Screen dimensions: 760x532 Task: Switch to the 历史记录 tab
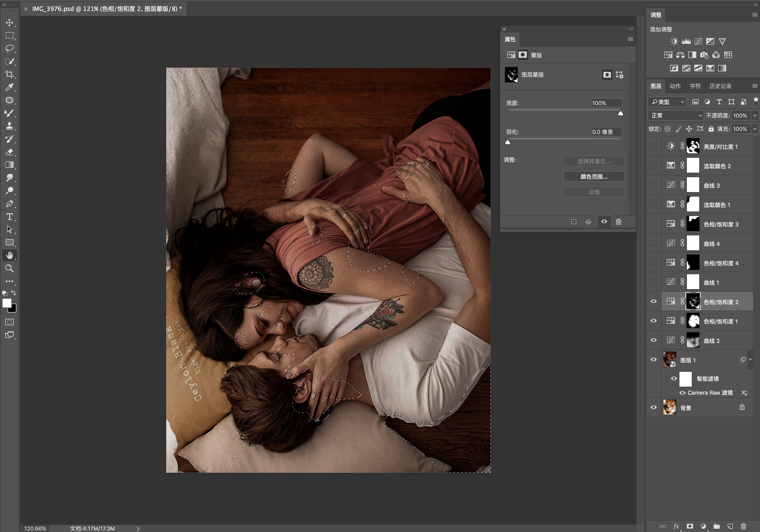720,86
